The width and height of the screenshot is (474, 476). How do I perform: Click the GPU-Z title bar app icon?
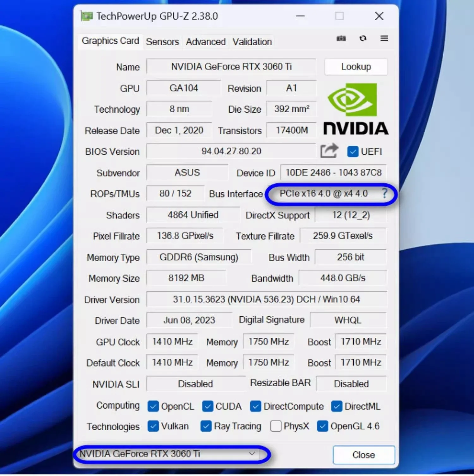coord(87,16)
